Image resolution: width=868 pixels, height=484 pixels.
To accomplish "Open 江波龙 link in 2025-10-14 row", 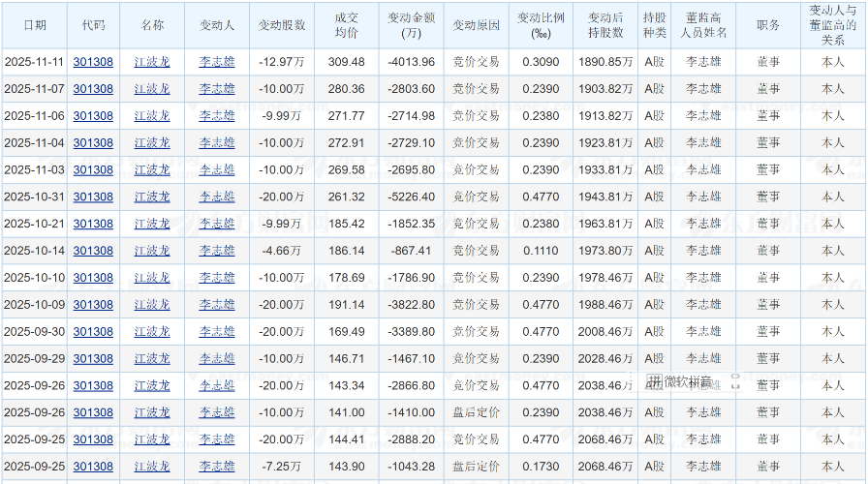I will [x=152, y=251].
